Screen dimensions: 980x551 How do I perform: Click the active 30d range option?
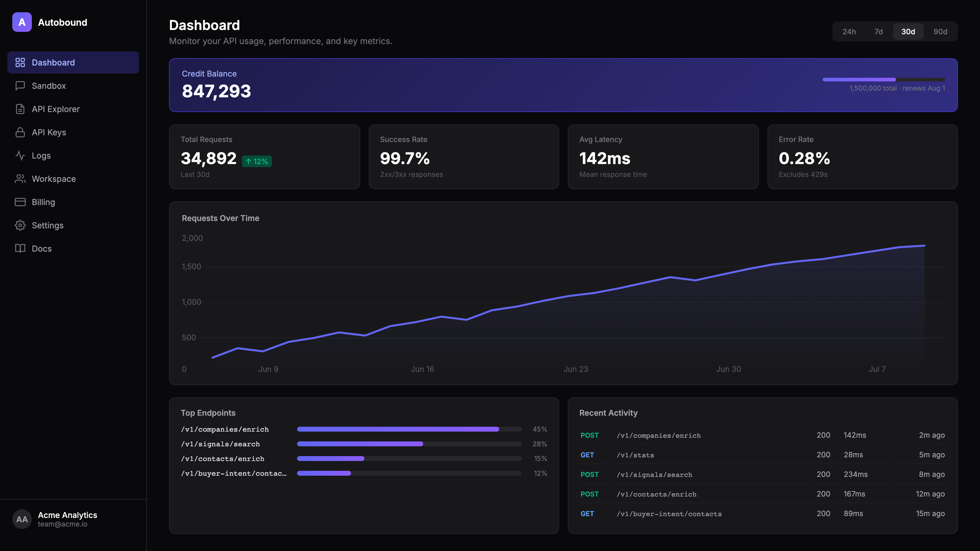click(908, 32)
